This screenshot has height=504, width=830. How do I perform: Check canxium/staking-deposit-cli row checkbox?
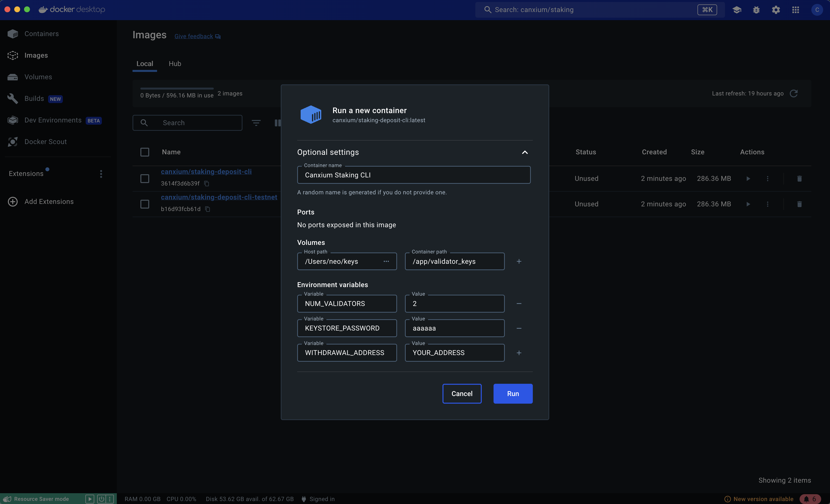[x=145, y=179]
